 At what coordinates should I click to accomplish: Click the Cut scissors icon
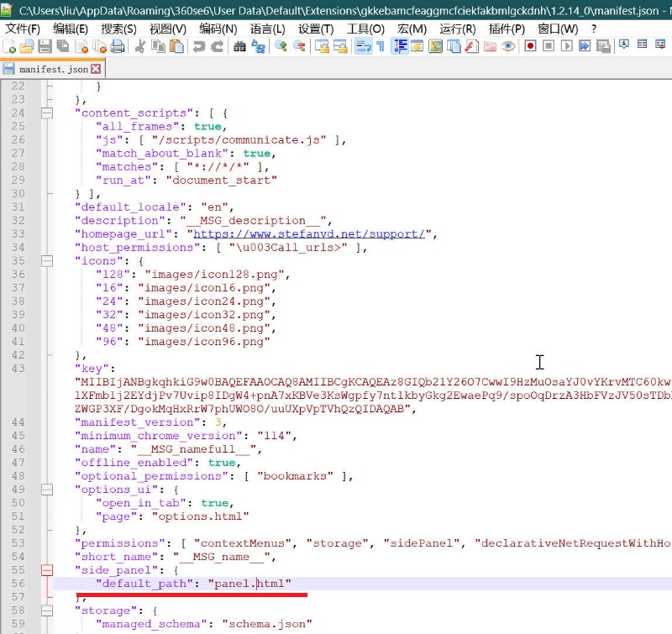[140, 47]
